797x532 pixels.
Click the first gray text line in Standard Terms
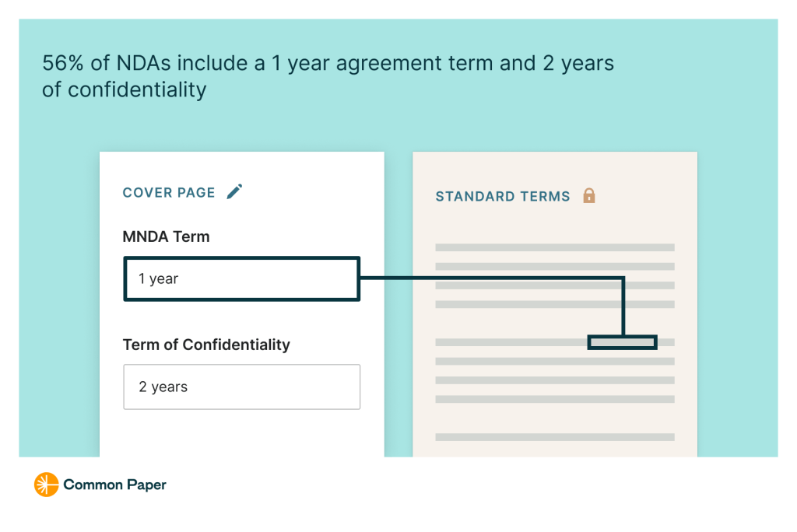[x=555, y=247]
